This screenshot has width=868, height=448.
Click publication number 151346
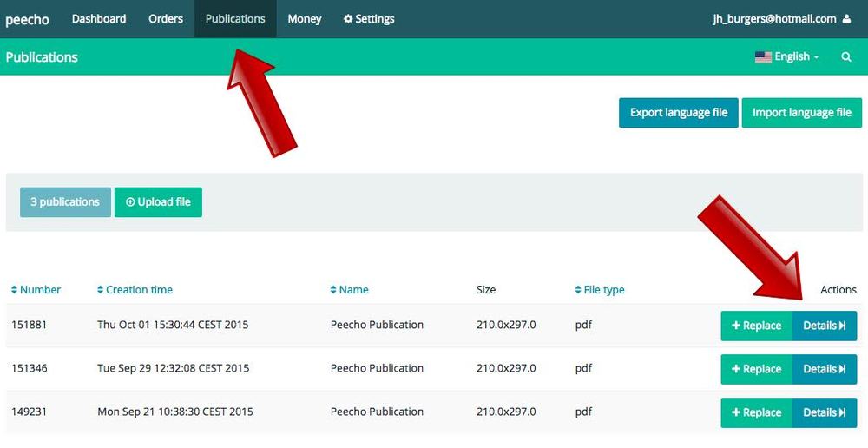[29, 368]
